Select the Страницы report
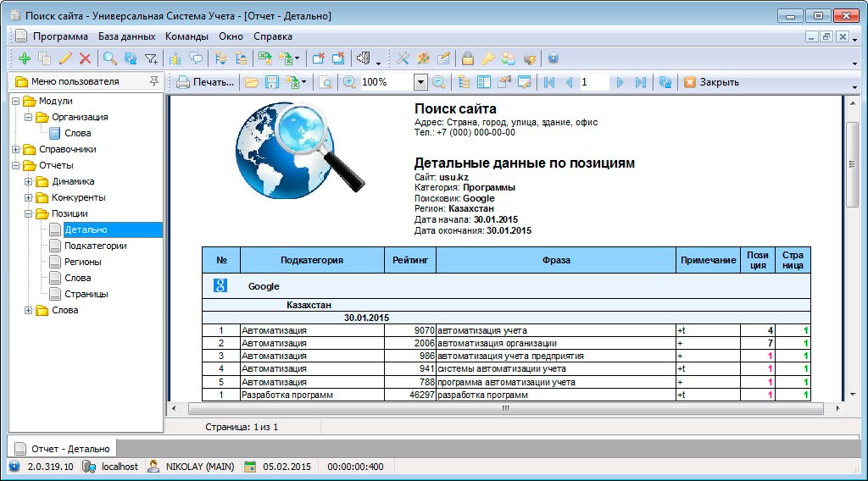The height and width of the screenshot is (481, 868). coord(86,294)
